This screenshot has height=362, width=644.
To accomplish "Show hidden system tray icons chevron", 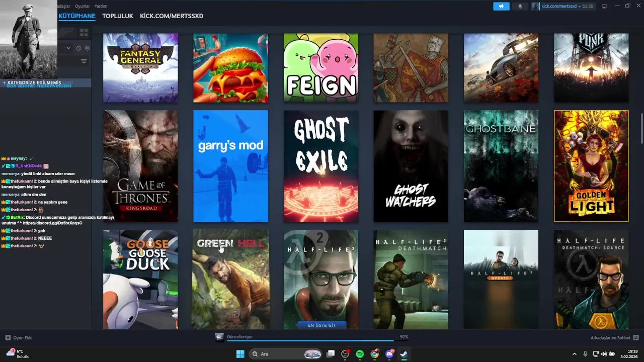I will point(575,354).
